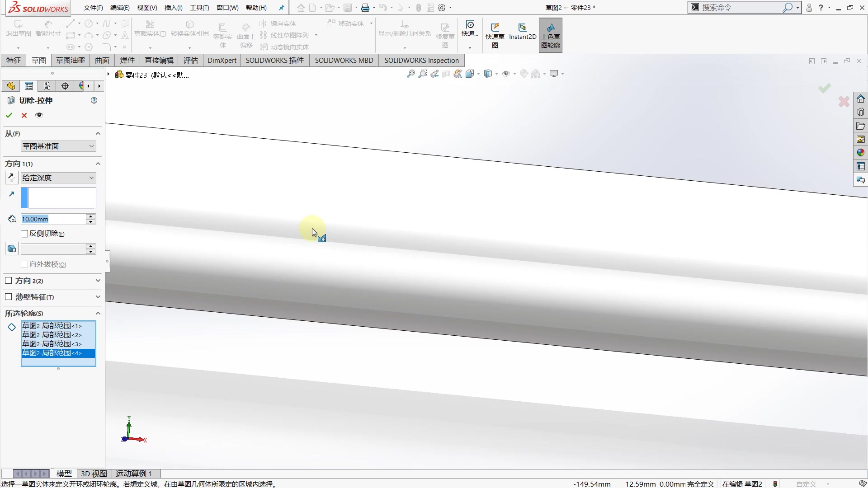
Task: Check the 方向 2 option
Action: click(9, 280)
